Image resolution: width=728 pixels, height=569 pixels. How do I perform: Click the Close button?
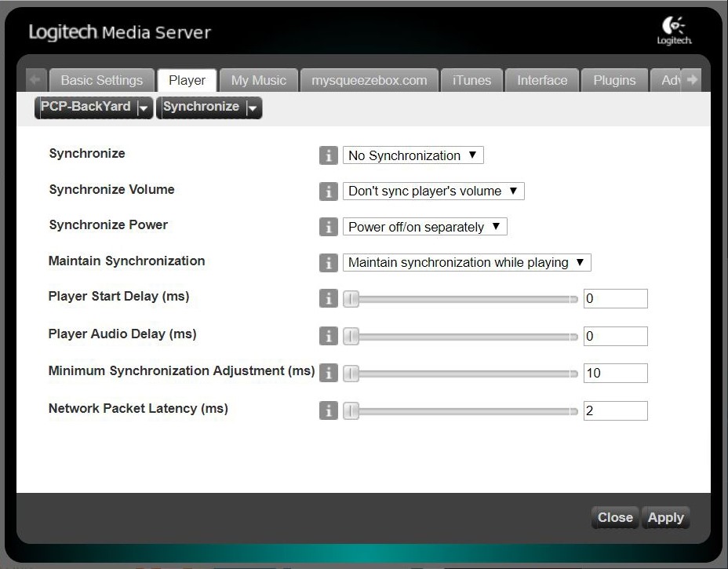pos(615,517)
